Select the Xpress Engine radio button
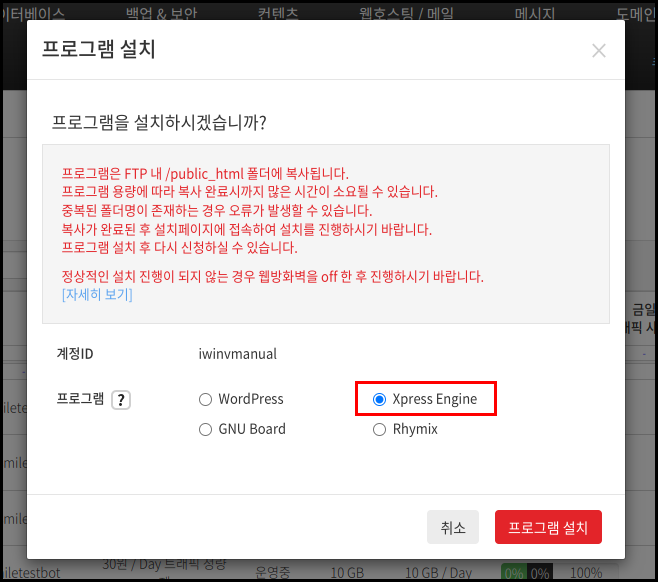Image resolution: width=658 pixels, height=582 pixels. [379, 399]
